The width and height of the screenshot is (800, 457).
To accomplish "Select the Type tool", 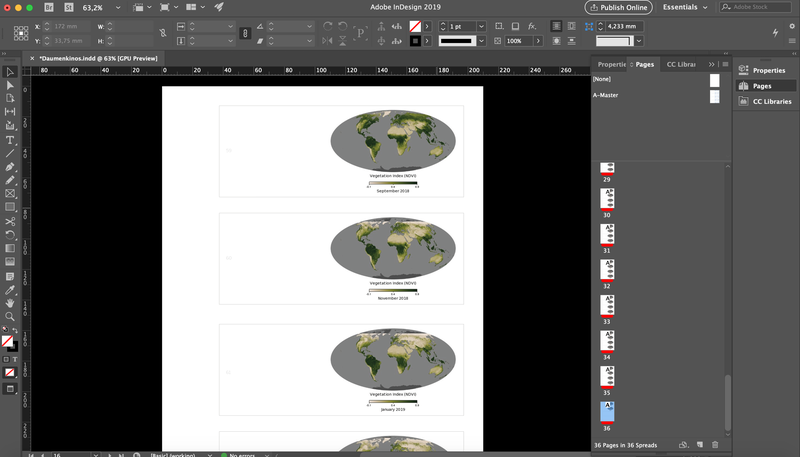I will (10, 140).
